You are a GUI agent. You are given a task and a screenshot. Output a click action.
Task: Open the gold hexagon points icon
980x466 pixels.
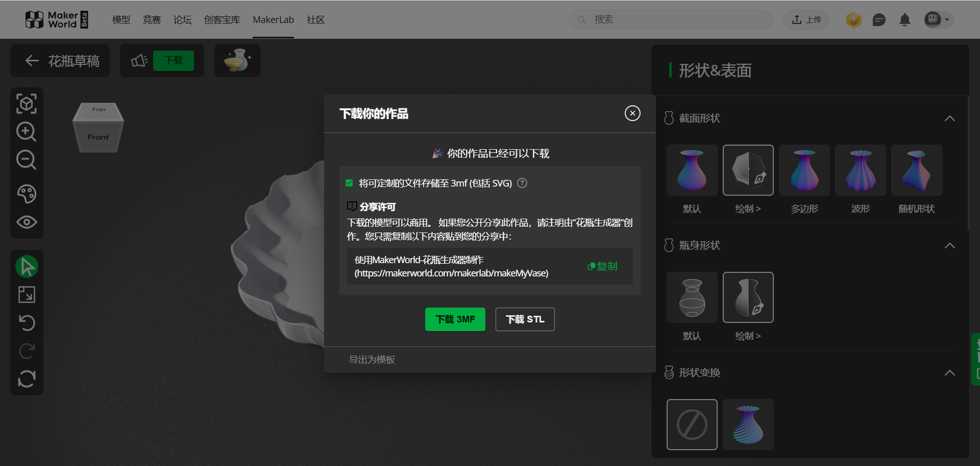tap(853, 20)
